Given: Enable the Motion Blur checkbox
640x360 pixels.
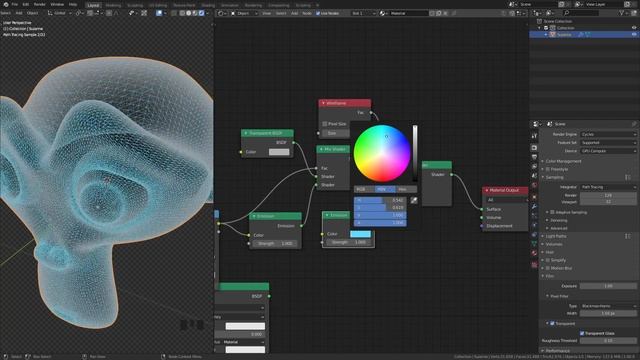Looking at the screenshot, I should [x=548, y=268].
